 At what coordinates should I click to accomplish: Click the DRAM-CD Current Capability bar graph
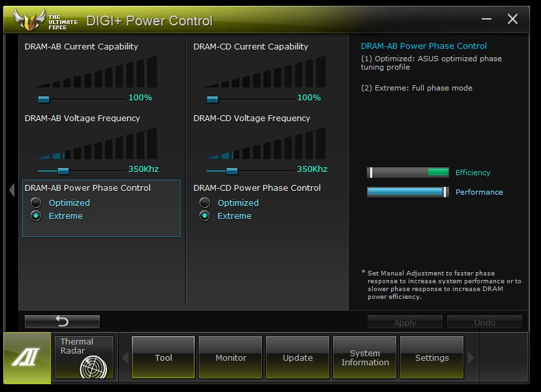click(x=265, y=72)
